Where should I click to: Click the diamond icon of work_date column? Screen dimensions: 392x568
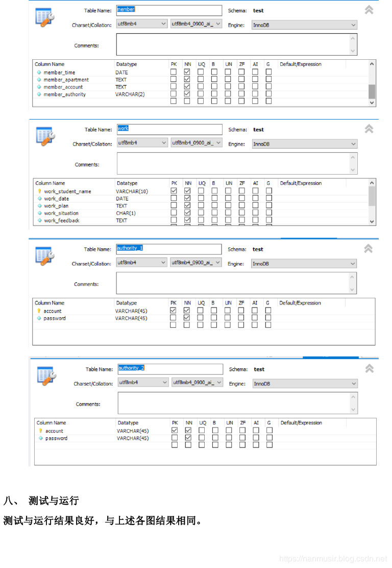tap(39, 199)
